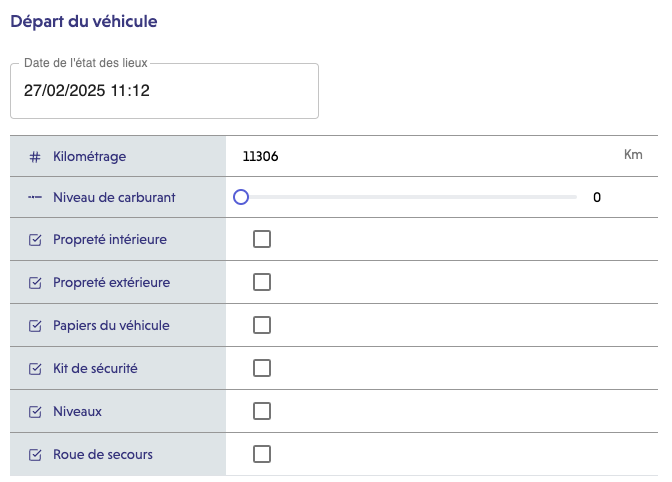This screenshot has width=672, height=482.
Task: Click the checklist icon beside Niveaux
Action: (35, 412)
